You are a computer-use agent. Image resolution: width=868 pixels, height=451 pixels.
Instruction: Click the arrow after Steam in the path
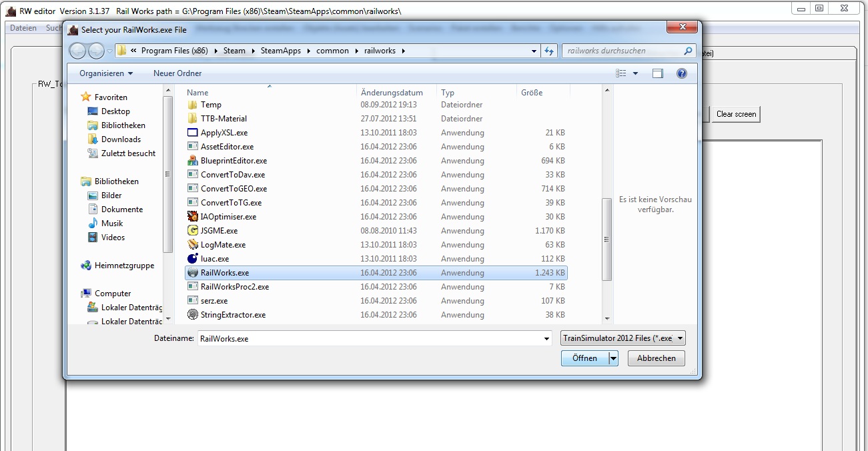tap(253, 51)
